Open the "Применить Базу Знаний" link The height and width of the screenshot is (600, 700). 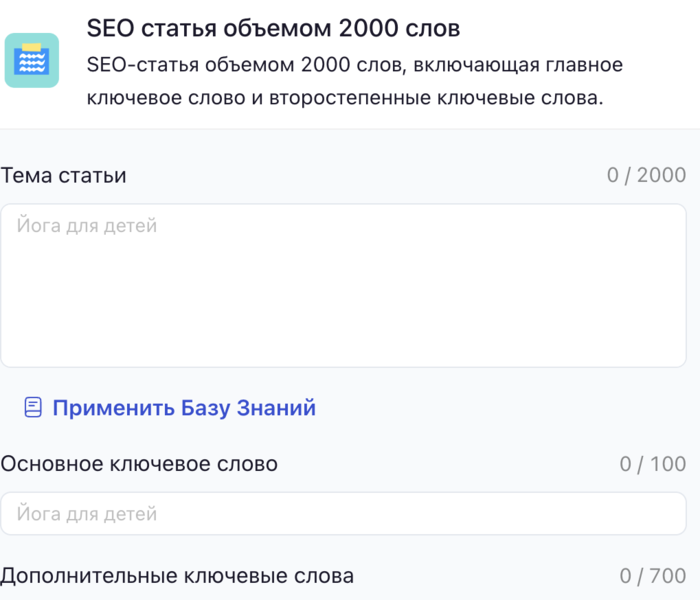[x=184, y=408]
